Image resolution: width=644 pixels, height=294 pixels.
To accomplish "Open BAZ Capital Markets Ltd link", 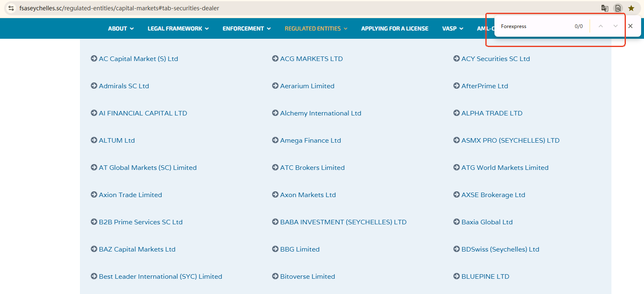I will point(137,249).
